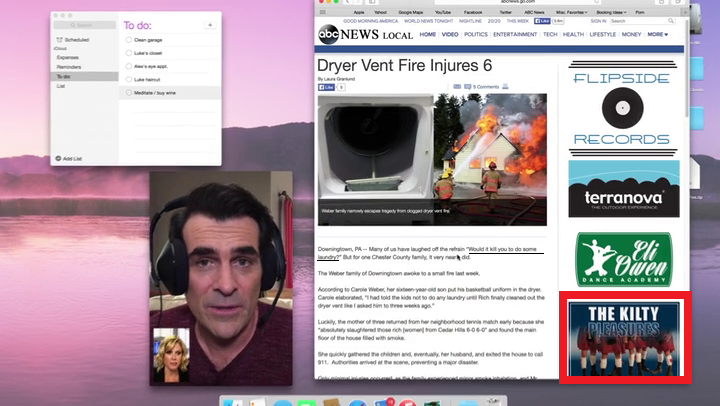Go to Good Morning America link
Image resolution: width=720 pixels, height=406 pixels.
tap(371, 21)
